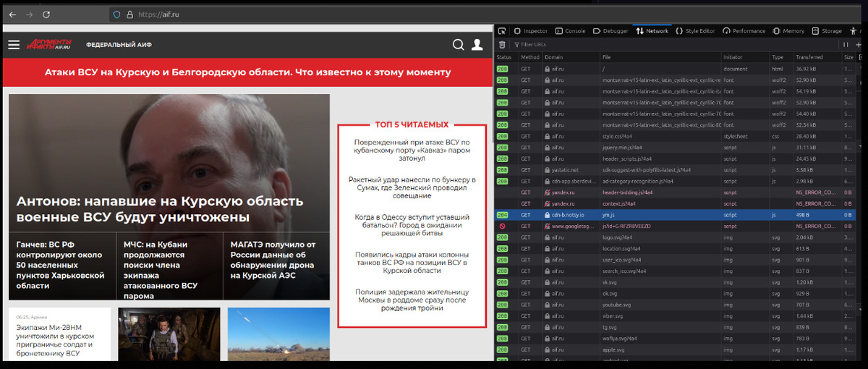Click the plus icon in network toolbar
This screenshot has width=868, height=369.
pos(859,45)
